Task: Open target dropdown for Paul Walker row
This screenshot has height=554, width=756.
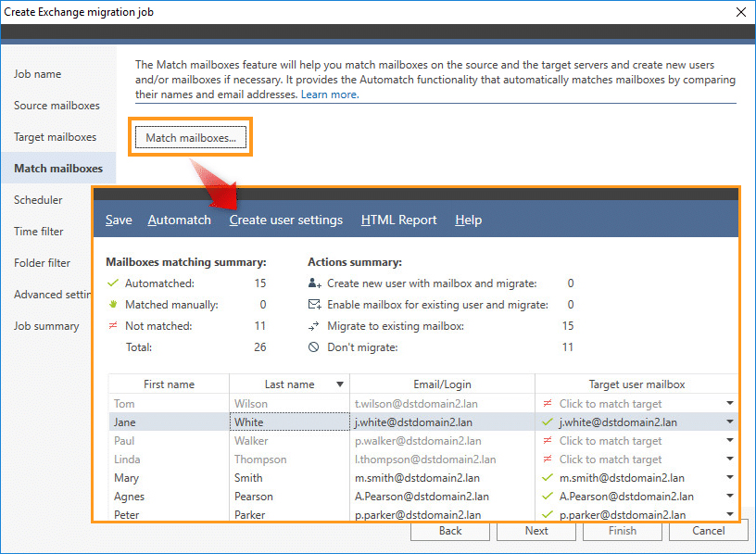Action: tap(730, 440)
